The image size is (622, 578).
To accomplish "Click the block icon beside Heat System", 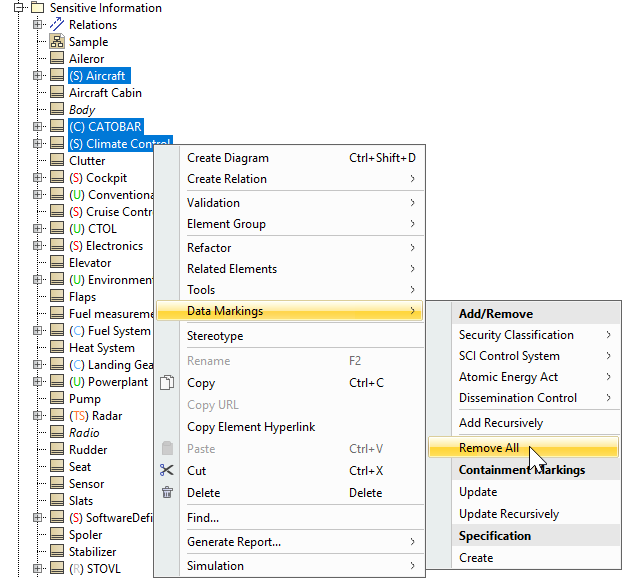I will click(x=57, y=348).
